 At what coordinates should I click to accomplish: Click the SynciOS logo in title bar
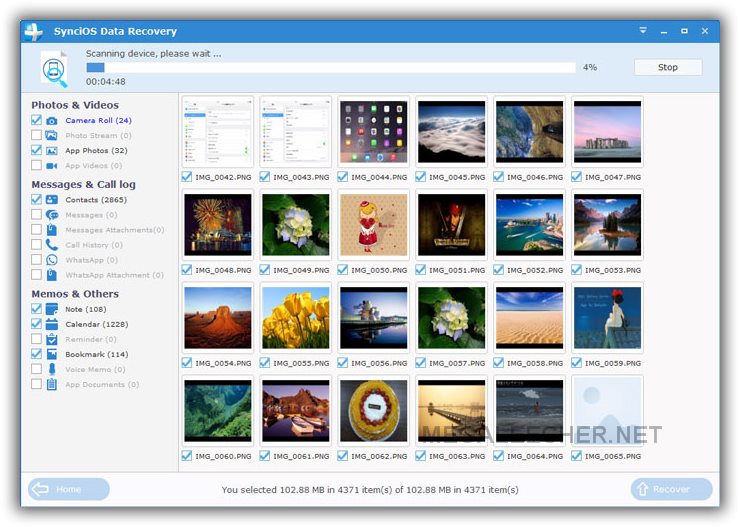coord(34,32)
